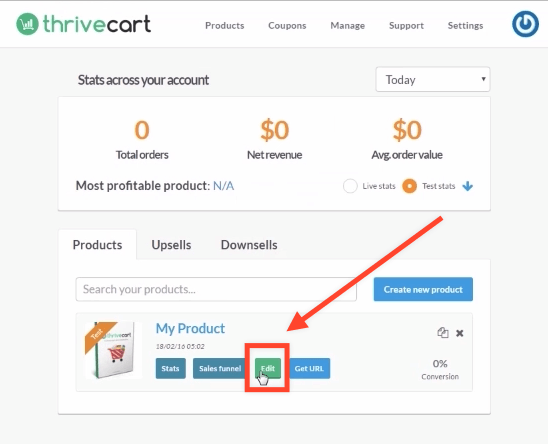548x444 pixels.
Task: Click the Create new product button
Action: (x=423, y=289)
